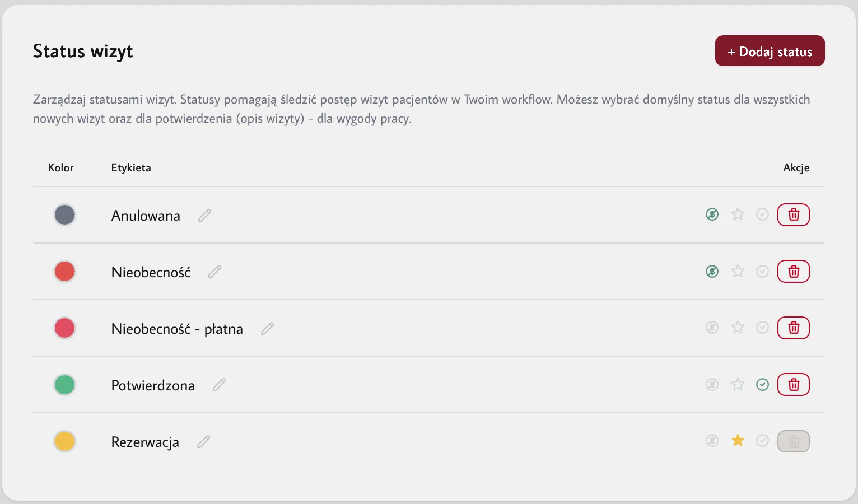Toggle the green confirmation checkmark for Potwierdzona
This screenshot has width=858, height=504.
click(x=763, y=385)
